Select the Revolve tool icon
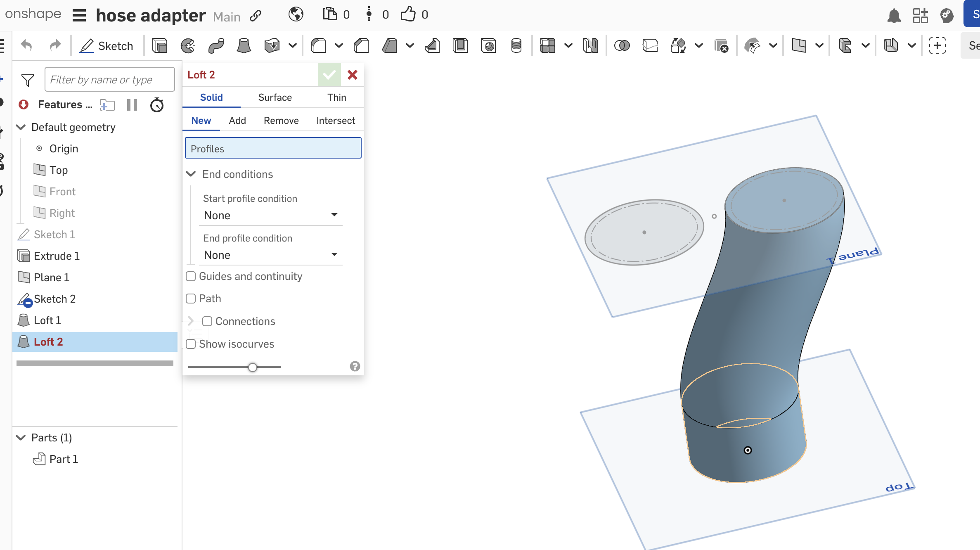The image size is (980, 550). coord(188,45)
